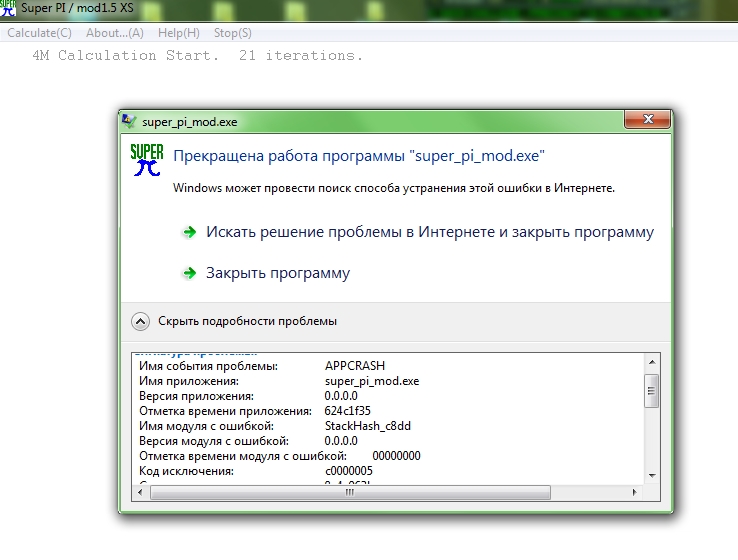Click green arrow beside 'Закрыть программу'
738x560 pixels.
(x=189, y=273)
